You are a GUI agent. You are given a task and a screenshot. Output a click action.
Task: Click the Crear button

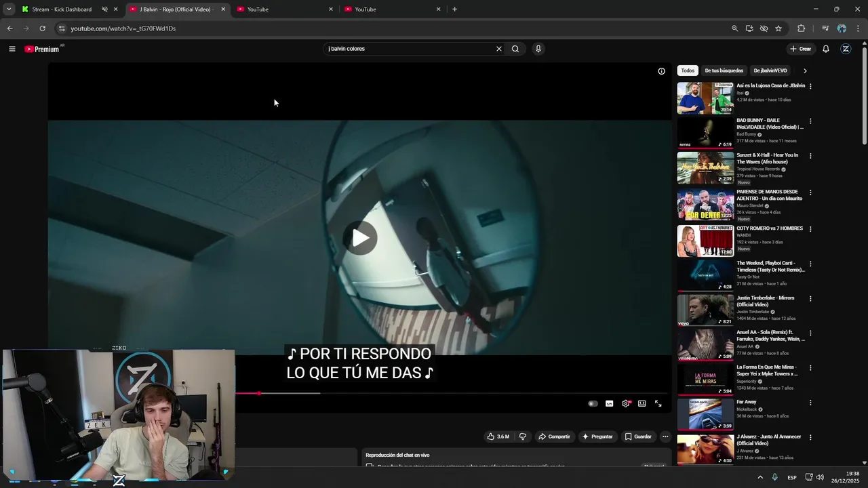800,49
